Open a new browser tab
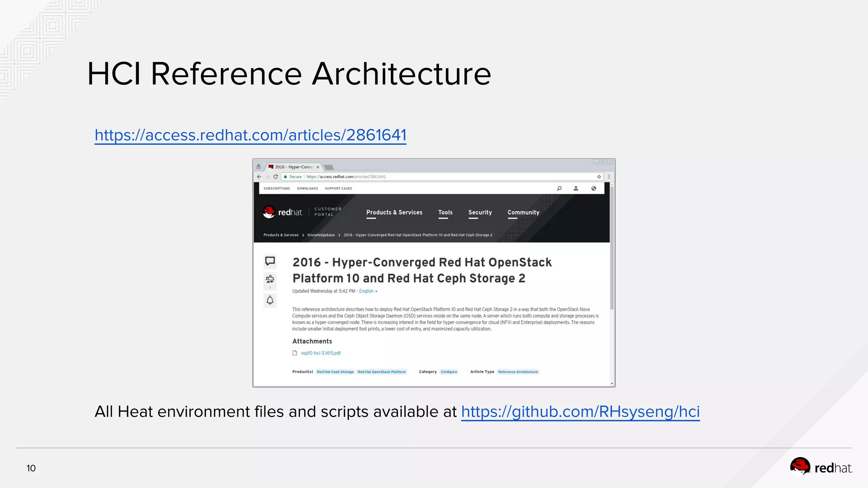Image resolution: width=868 pixels, height=488 pixels. pyautogui.click(x=329, y=167)
